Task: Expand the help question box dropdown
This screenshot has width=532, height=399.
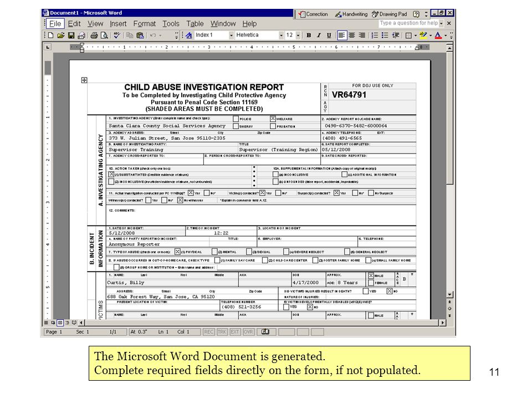Action: point(441,23)
